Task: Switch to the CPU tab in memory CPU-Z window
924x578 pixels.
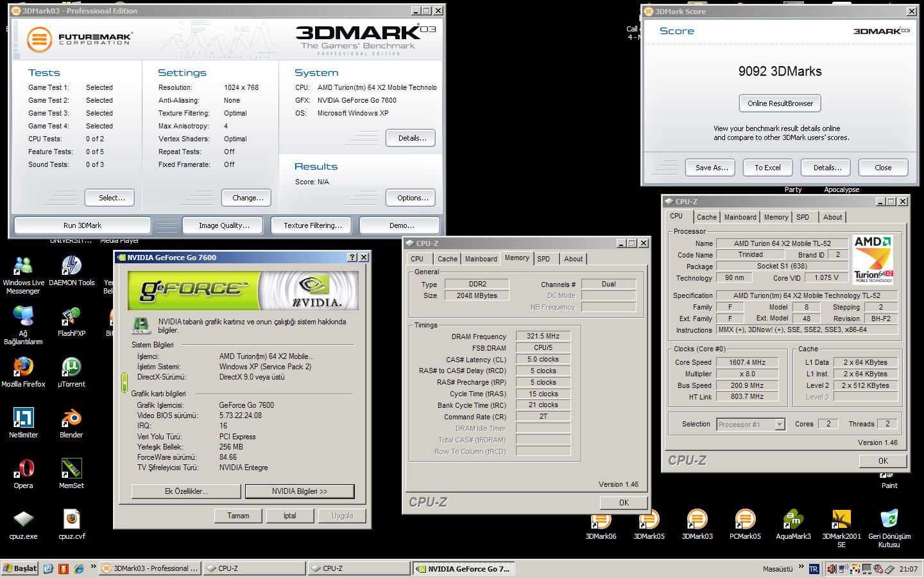Action: (417, 259)
